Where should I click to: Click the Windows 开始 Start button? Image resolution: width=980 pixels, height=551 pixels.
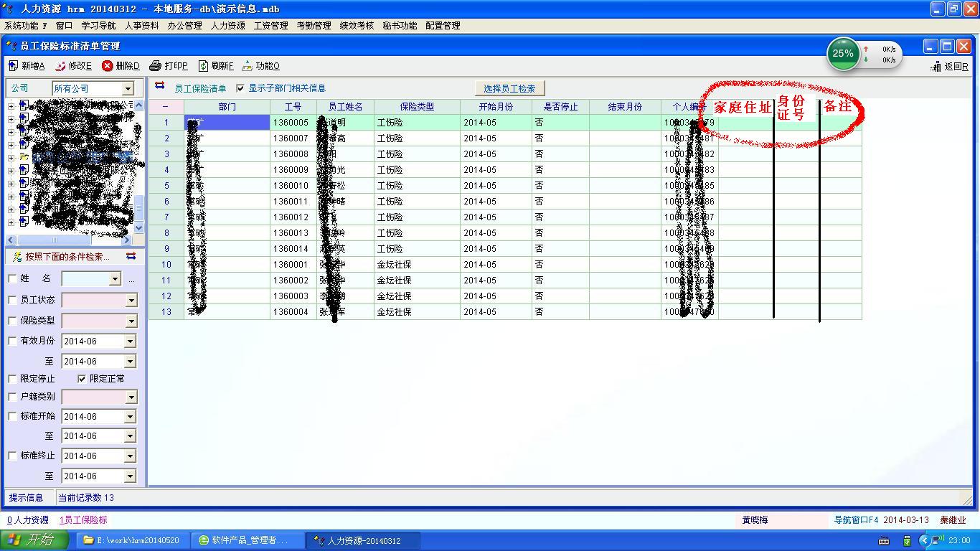(34, 540)
